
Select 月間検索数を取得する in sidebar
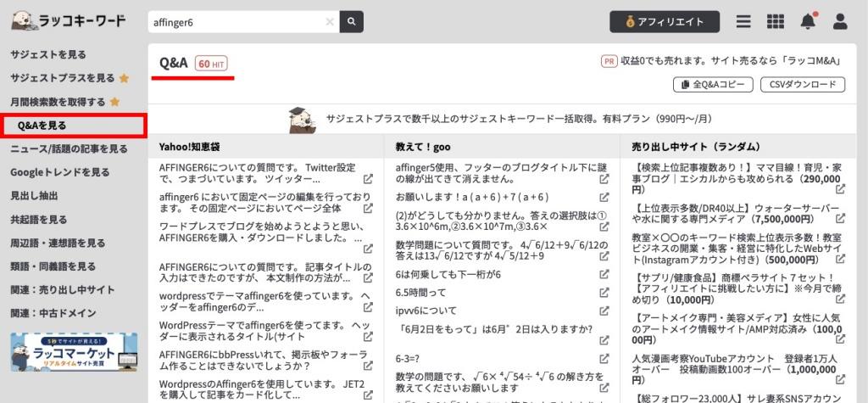[58, 102]
